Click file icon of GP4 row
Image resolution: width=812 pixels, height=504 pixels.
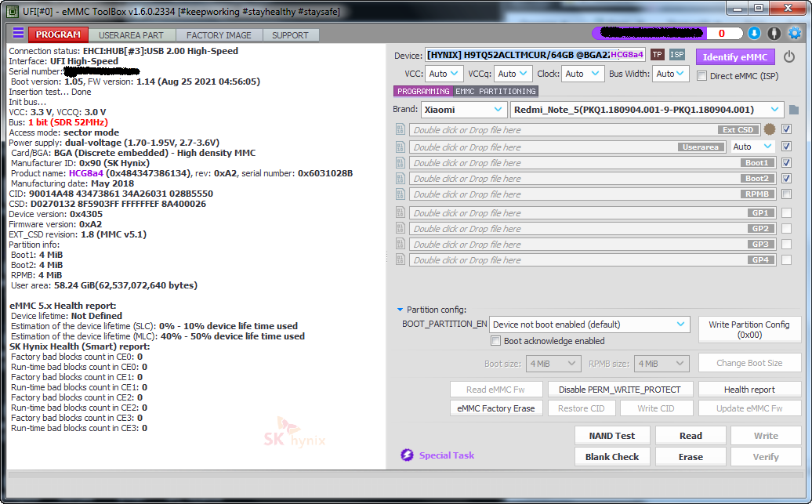[401, 259]
